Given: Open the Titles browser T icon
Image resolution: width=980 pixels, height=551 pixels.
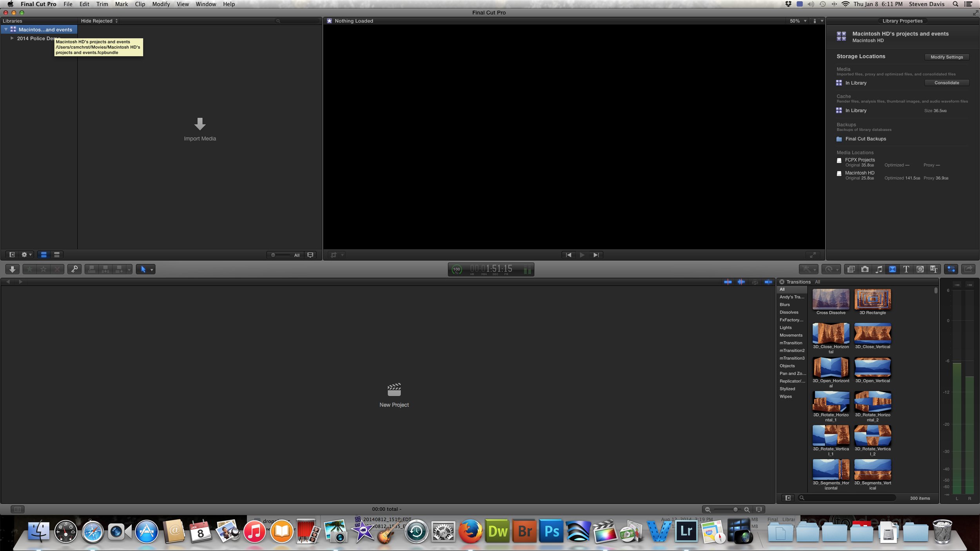Looking at the screenshot, I should 906,269.
